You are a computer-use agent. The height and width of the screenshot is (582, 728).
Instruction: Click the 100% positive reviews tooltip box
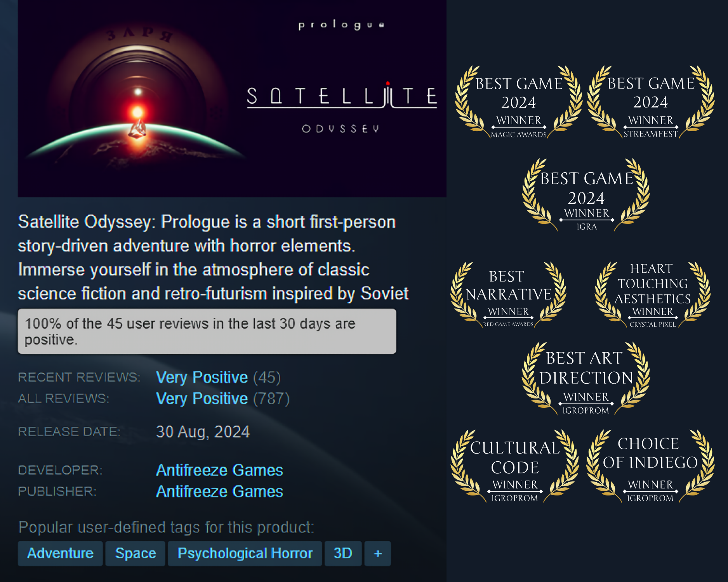[x=207, y=331]
